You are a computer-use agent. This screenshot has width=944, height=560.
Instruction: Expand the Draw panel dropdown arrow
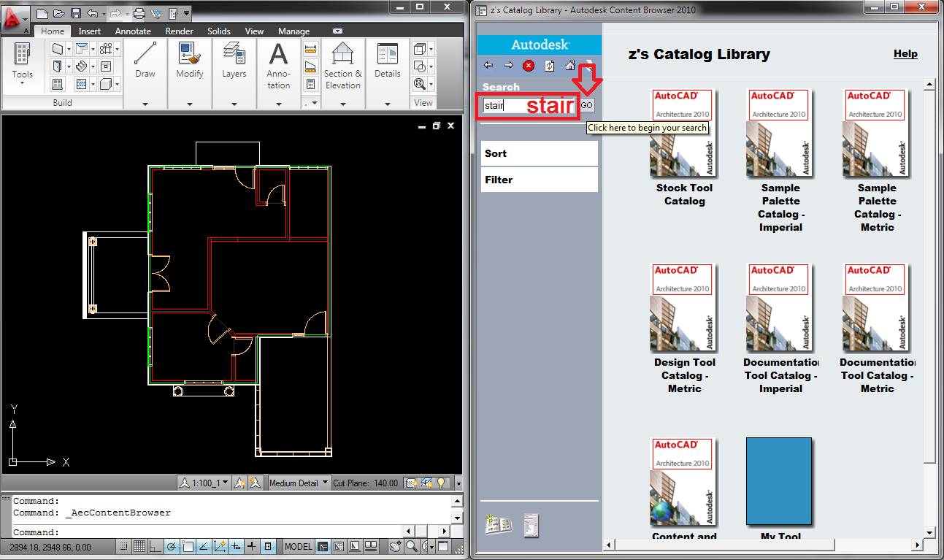145,104
